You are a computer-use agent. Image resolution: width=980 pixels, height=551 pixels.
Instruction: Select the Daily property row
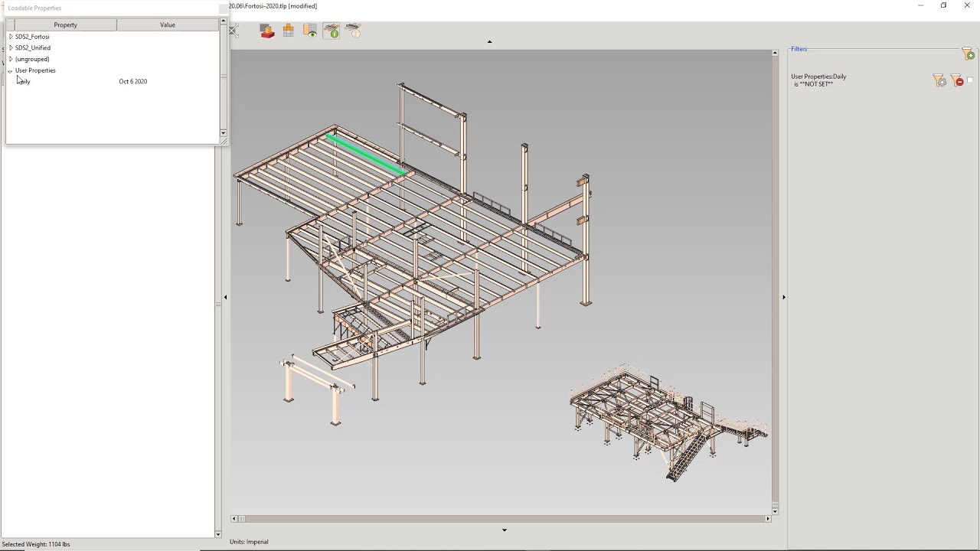tap(113, 81)
